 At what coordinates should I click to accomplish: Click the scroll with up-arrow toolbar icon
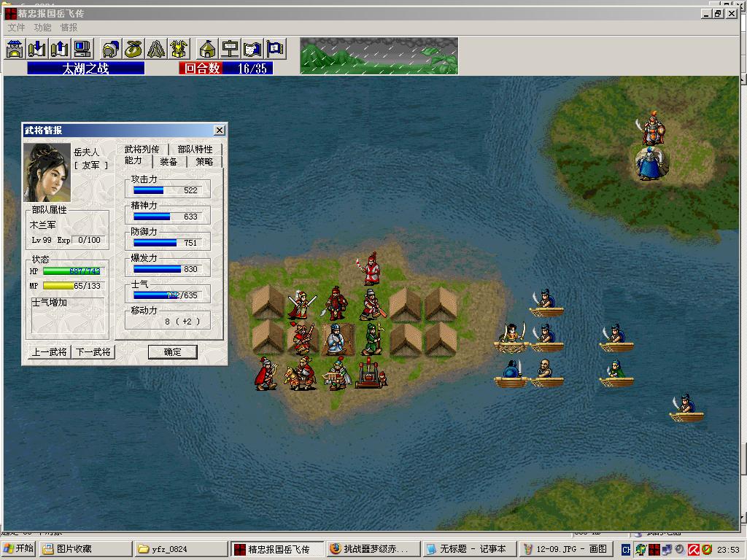coord(60,49)
